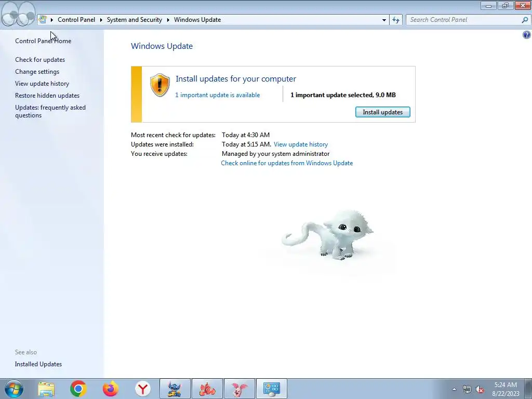
Task: Minimize the Windows Update window
Action: [488, 5]
